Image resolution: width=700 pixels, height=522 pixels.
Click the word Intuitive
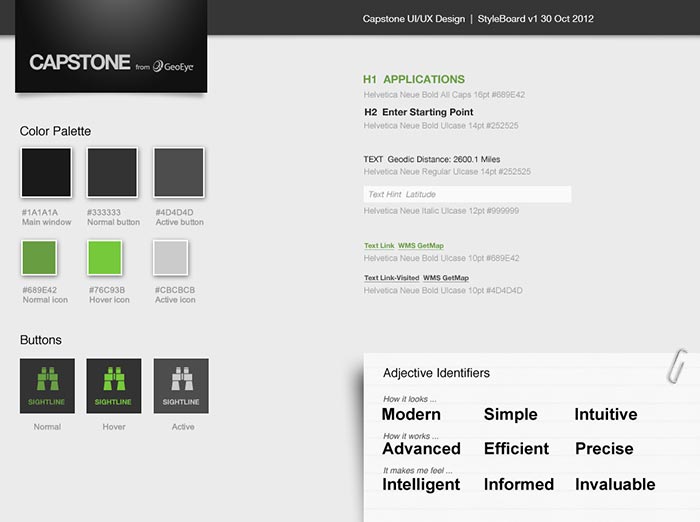606,414
